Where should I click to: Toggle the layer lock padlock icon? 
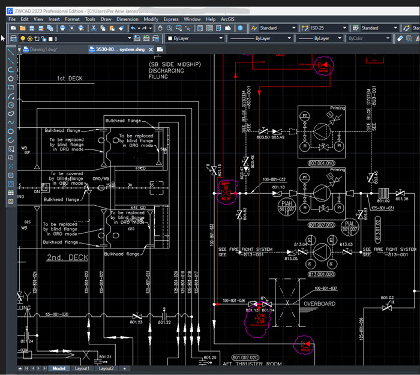(x=44, y=39)
